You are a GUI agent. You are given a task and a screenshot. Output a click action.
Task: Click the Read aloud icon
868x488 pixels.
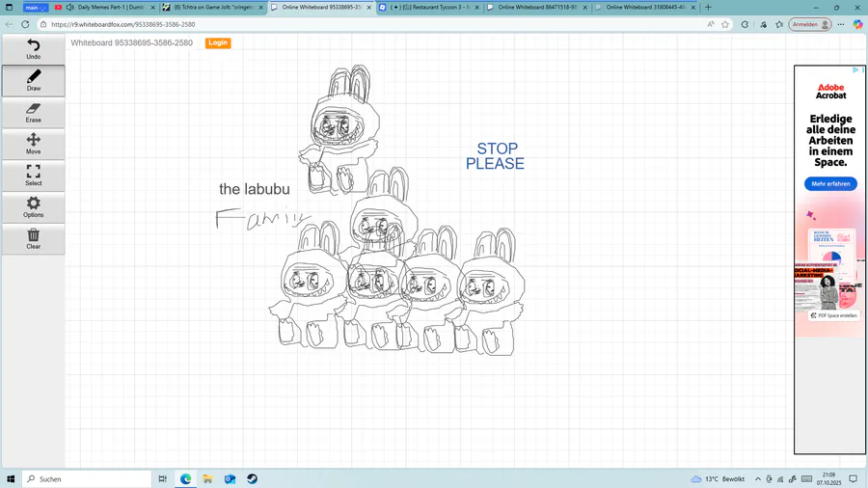[x=710, y=24]
